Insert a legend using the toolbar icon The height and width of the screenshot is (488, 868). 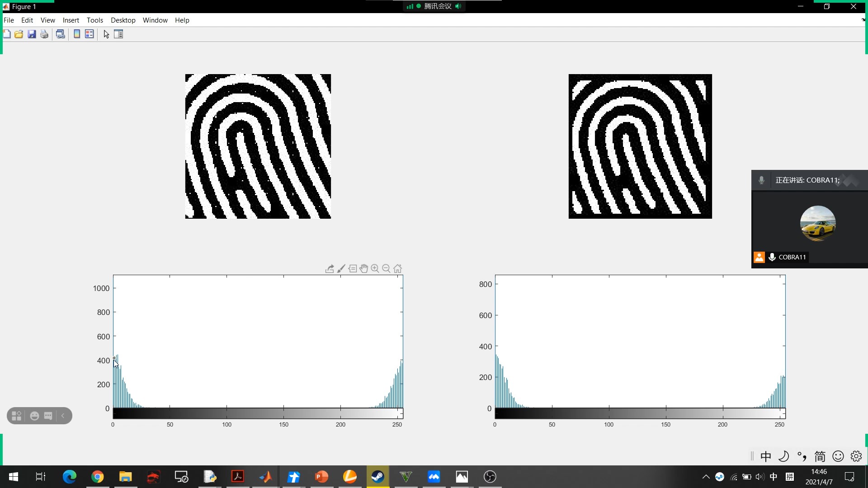(x=90, y=34)
